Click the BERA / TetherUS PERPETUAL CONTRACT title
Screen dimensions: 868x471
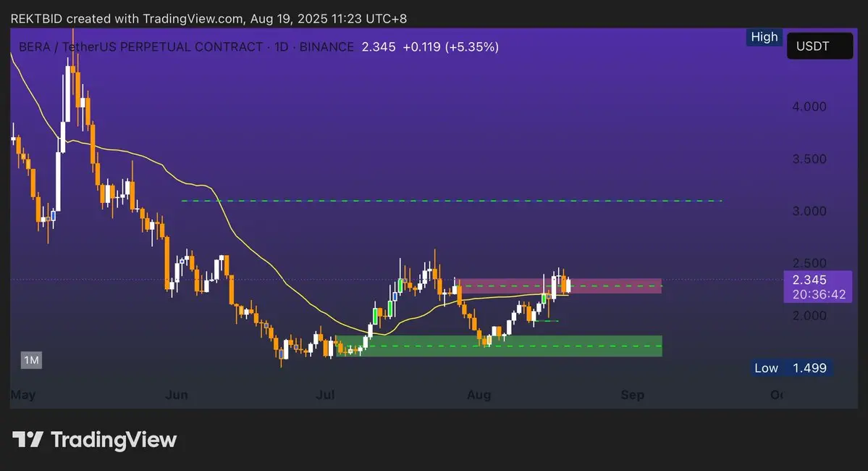tap(140, 47)
